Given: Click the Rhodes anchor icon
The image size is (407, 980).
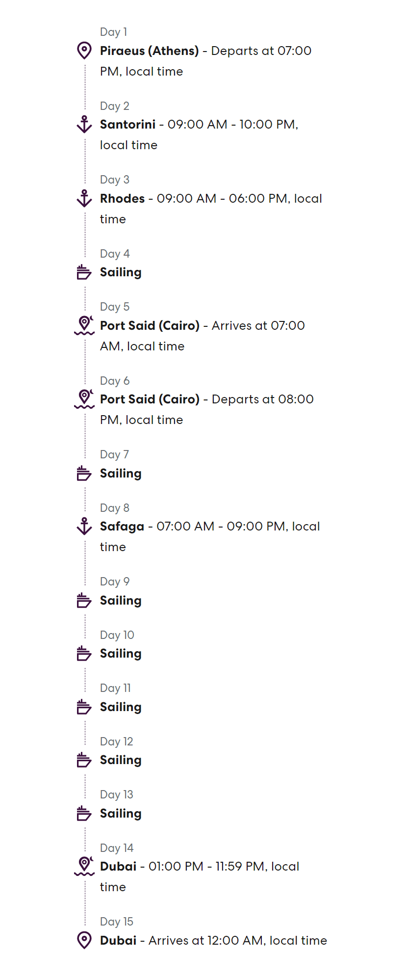Looking at the screenshot, I should [84, 199].
